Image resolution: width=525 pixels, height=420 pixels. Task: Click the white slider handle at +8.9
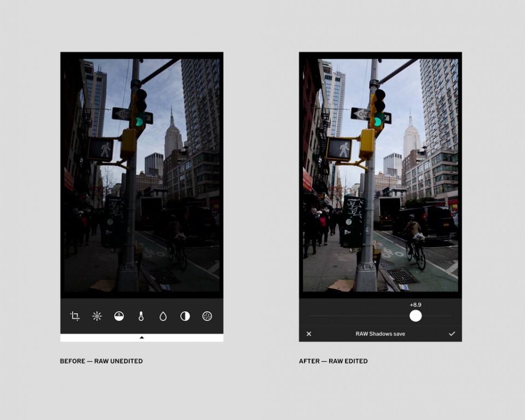pyautogui.click(x=416, y=316)
